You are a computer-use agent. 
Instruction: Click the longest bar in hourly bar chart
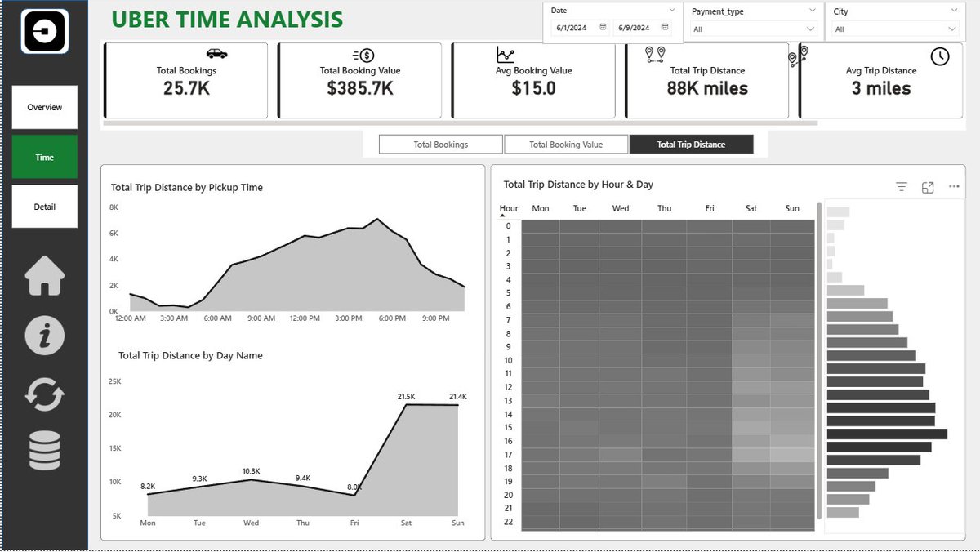pos(887,434)
